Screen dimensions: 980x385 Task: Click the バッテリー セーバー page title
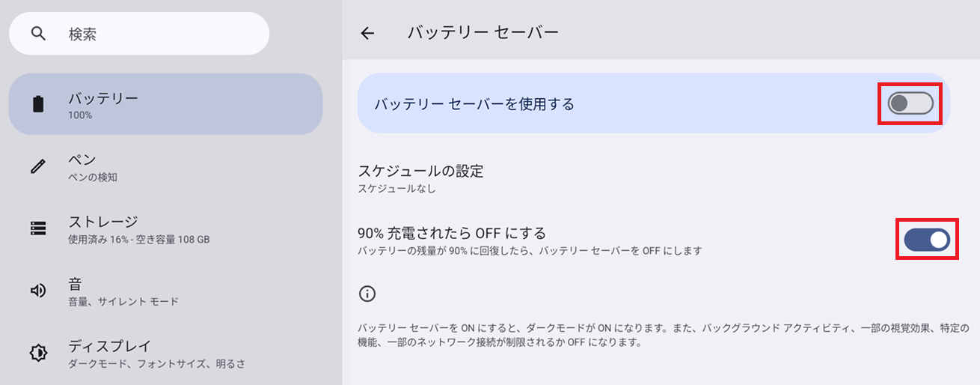483,32
